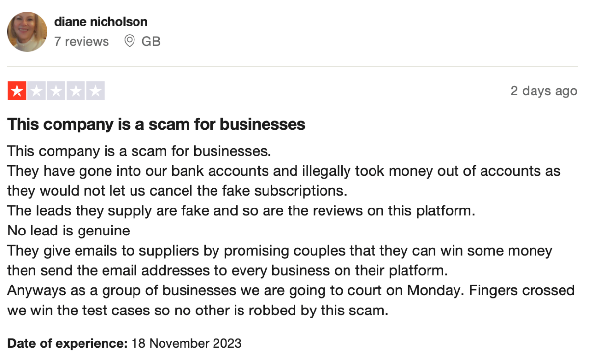
Task: Click the sentence about going to court Monday
Action: [291, 290]
